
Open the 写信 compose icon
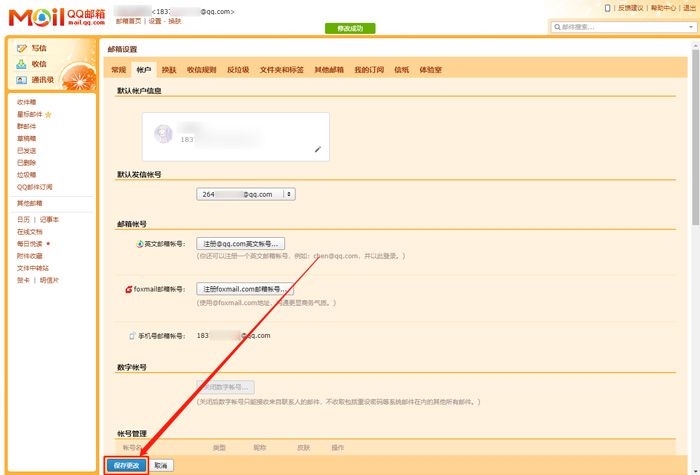pyautogui.click(x=21, y=48)
